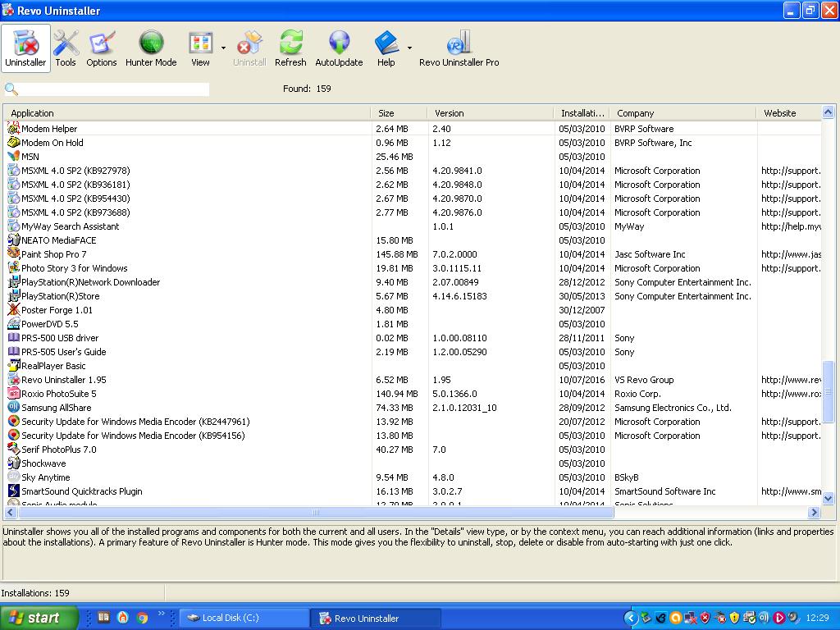Open the Windows start menu
The image size is (840, 630).
pos(39,617)
